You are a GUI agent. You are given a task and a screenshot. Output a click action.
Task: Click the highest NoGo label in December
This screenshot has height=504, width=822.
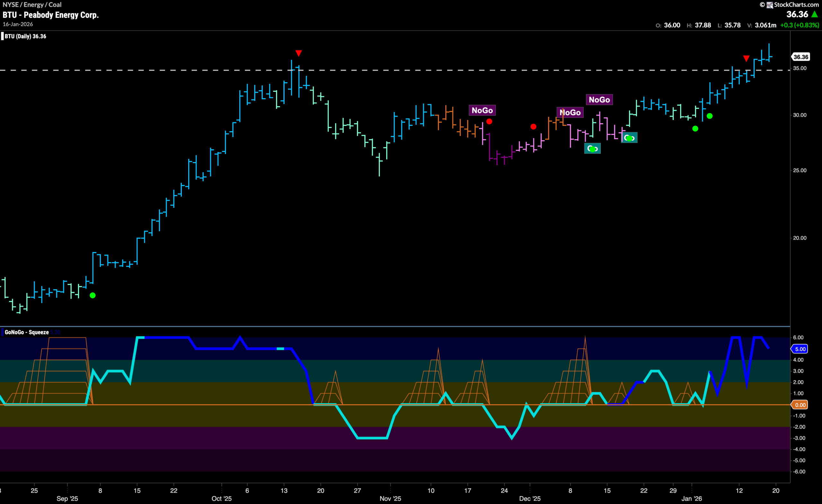click(599, 100)
